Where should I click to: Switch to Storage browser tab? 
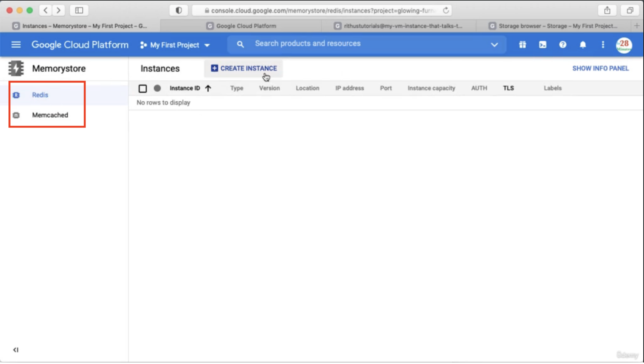[554, 26]
